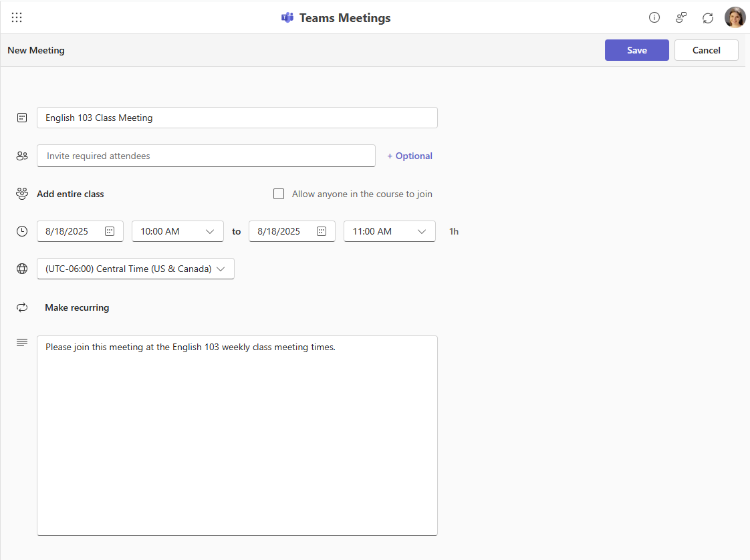The height and width of the screenshot is (560, 750).
Task: Click the meeting description text area
Action: point(237,436)
